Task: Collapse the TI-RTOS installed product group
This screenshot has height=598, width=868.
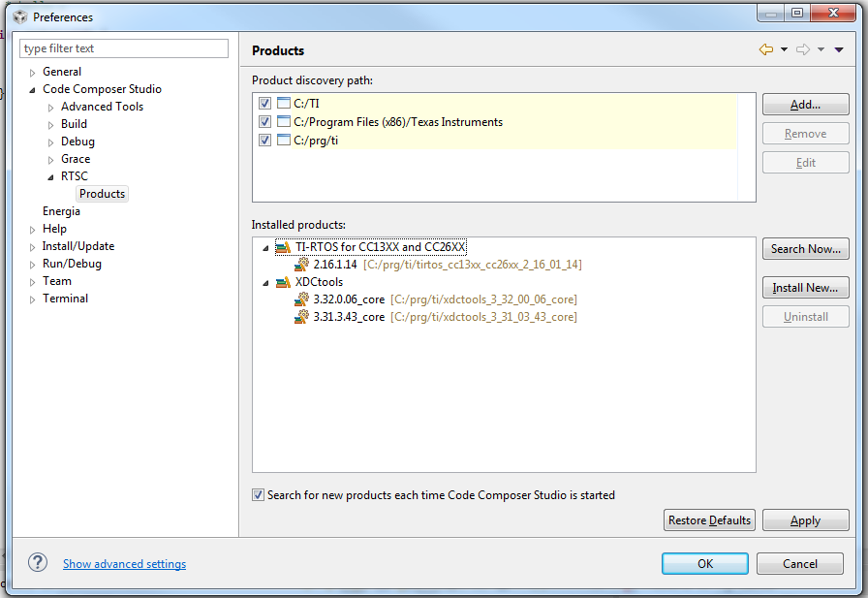Action: coord(265,248)
